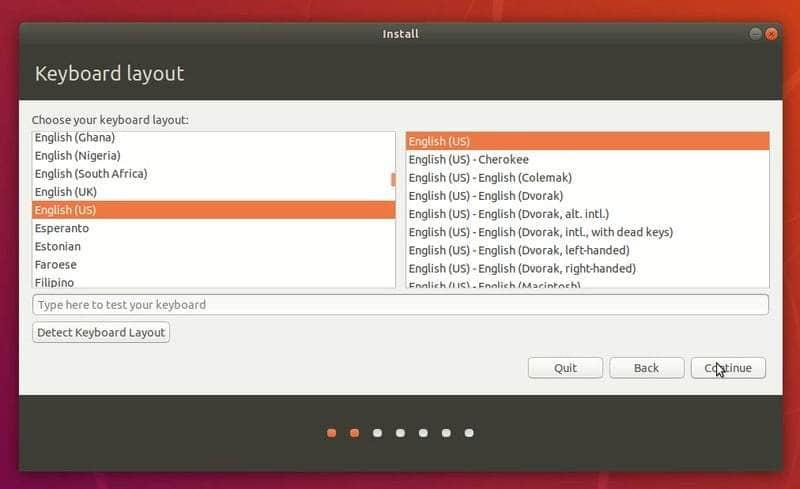Select Esperanto keyboard layout
800x489 pixels.
[62, 228]
